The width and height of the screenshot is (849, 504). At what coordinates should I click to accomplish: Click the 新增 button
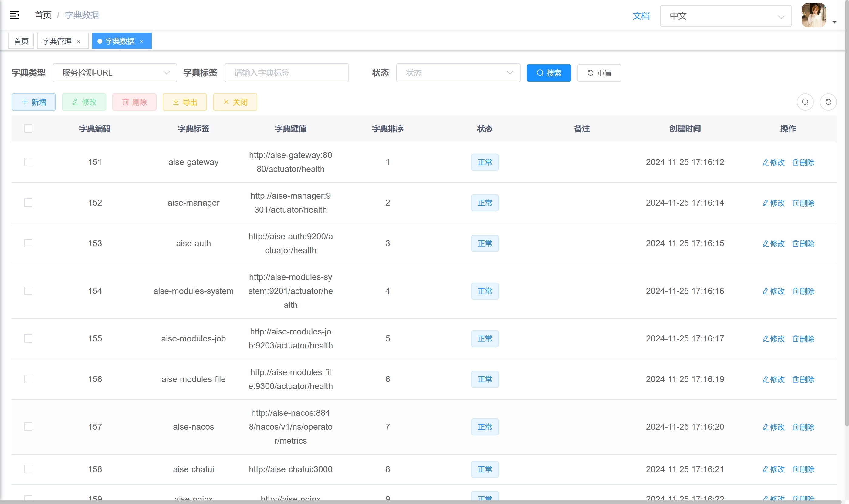tap(34, 102)
